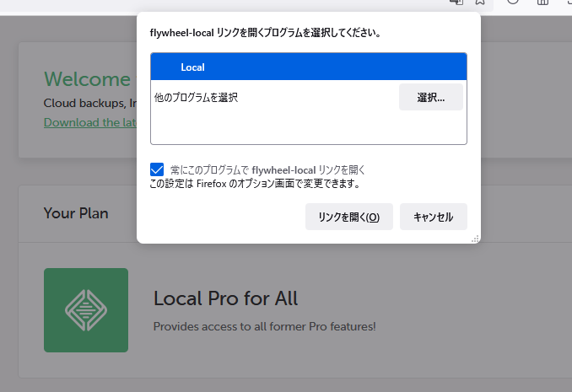Click the キャンセル button
This screenshot has height=392, width=572.
(x=434, y=217)
